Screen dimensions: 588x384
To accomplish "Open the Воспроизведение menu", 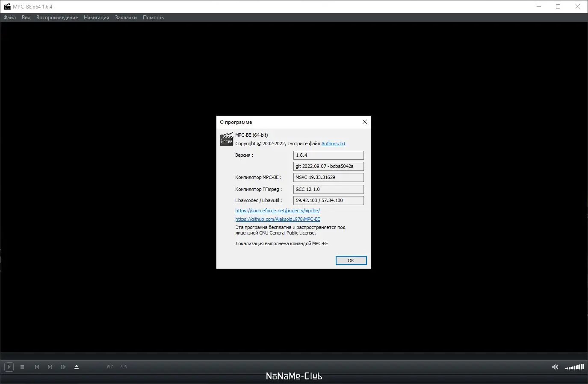I will (57, 17).
